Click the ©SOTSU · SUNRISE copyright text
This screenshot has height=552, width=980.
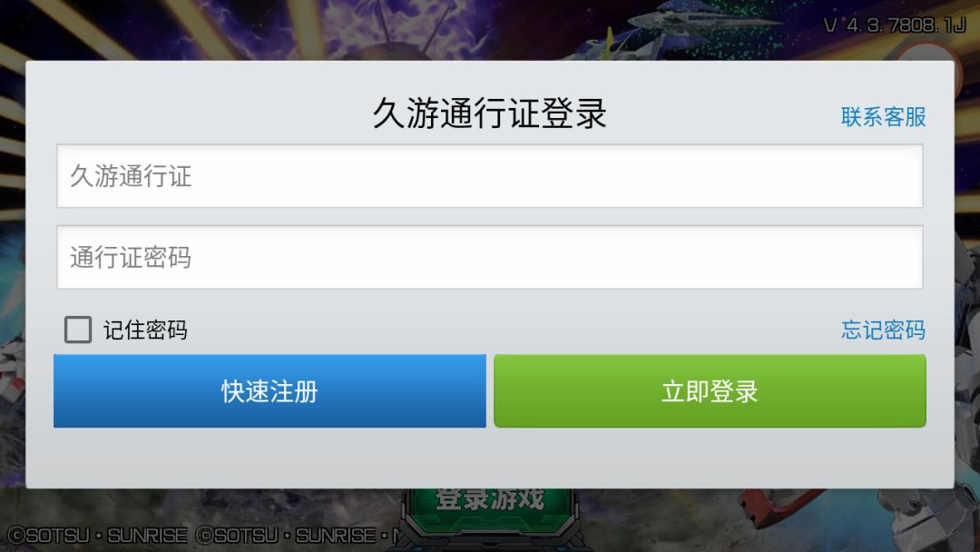pos(97,536)
